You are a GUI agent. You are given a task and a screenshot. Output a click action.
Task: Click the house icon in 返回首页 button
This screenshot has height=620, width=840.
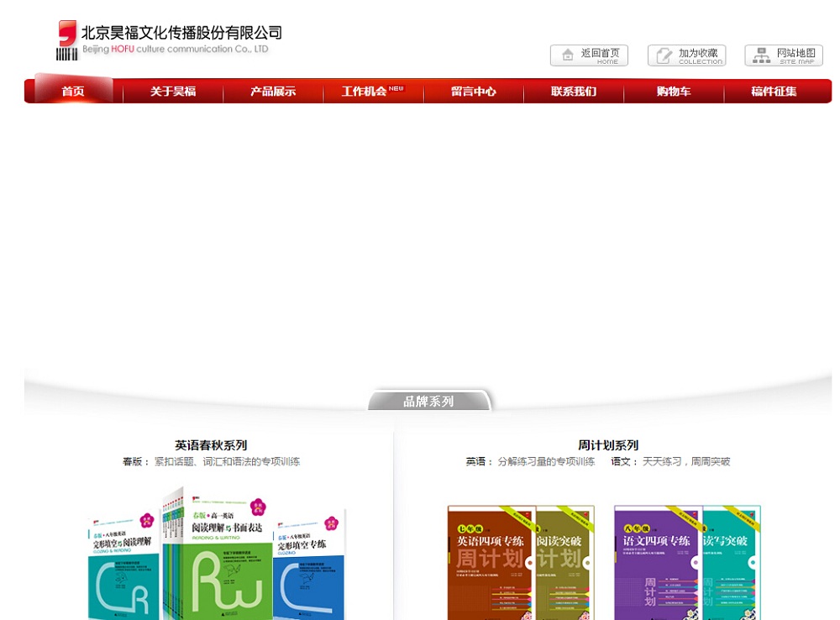(567, 55)
